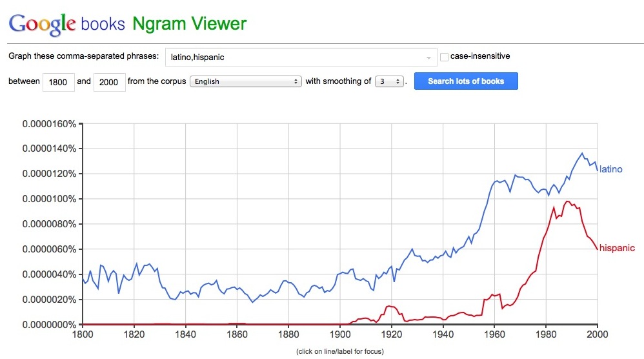Click the Google logo
This screenshot has width=644, height=359.
click(x=42, y=24)
